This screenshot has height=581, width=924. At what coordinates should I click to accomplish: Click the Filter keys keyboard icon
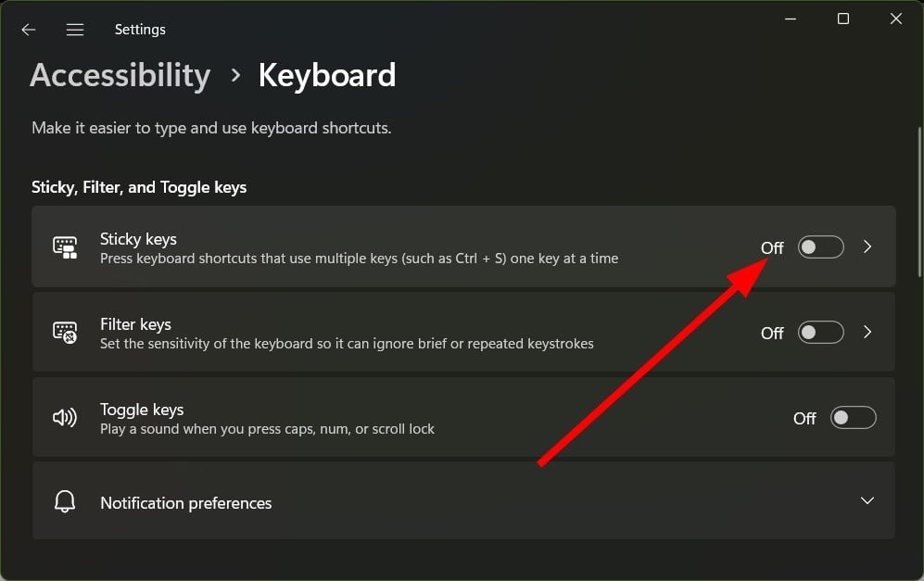pos(65,333)
